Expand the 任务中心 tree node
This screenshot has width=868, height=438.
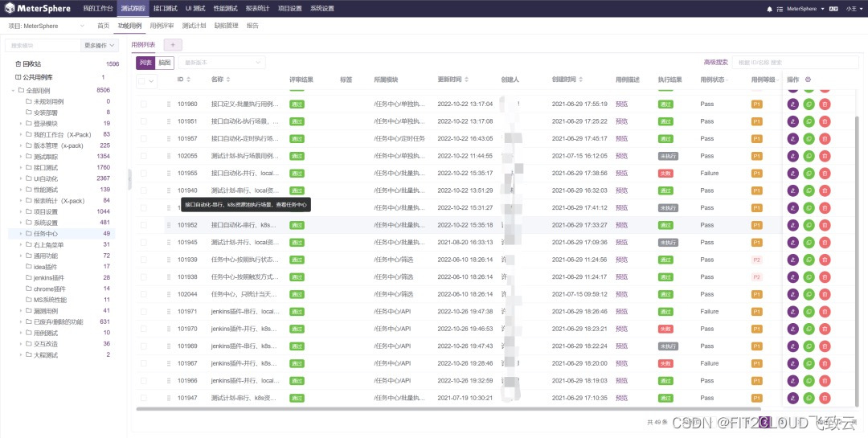pyautogui.click(x=21, y=234)
